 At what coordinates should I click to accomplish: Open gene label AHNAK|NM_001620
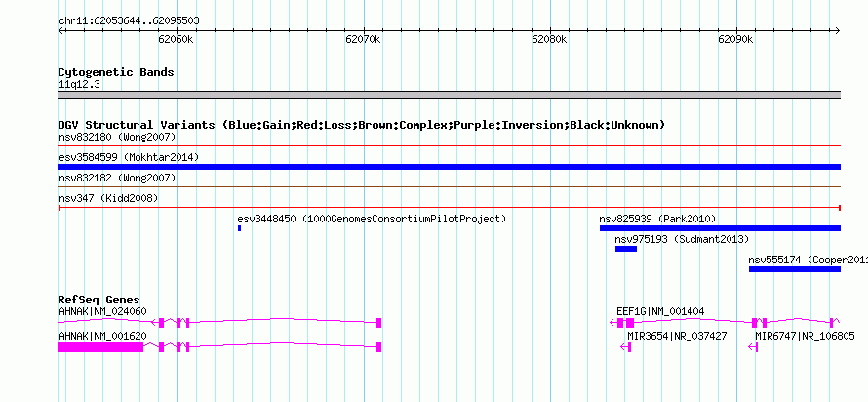coord(103,336)
